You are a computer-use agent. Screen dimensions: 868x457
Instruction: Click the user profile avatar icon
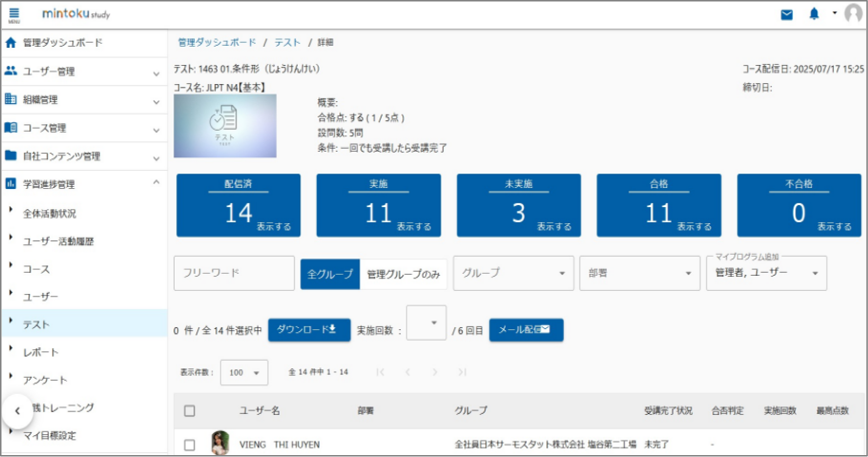853,14
